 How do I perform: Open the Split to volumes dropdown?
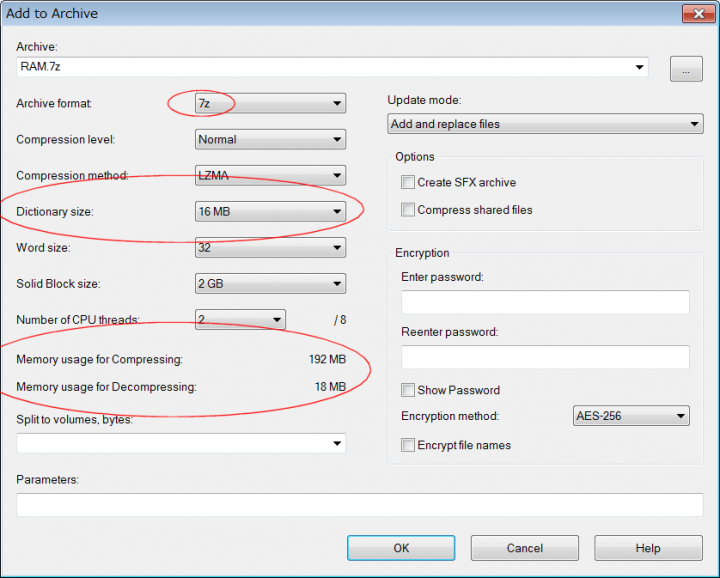(x=181, y=443)
